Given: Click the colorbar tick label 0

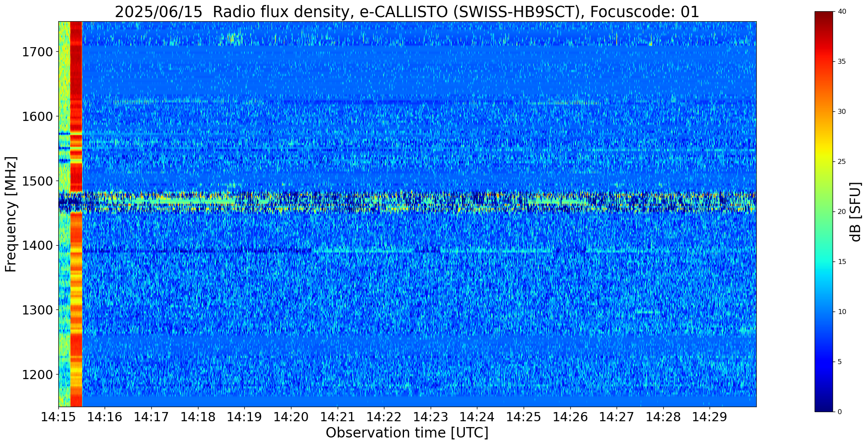Looking at the screenshot, I should [x=839, y=412].
